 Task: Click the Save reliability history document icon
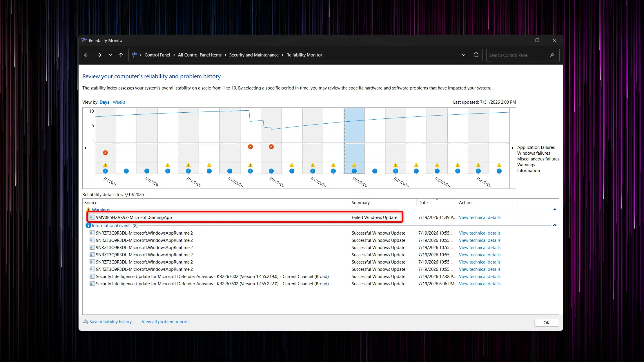coord(85,321)
